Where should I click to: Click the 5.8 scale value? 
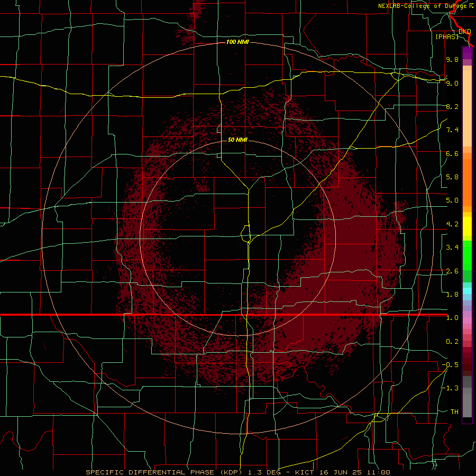click(x=452, y=177)
